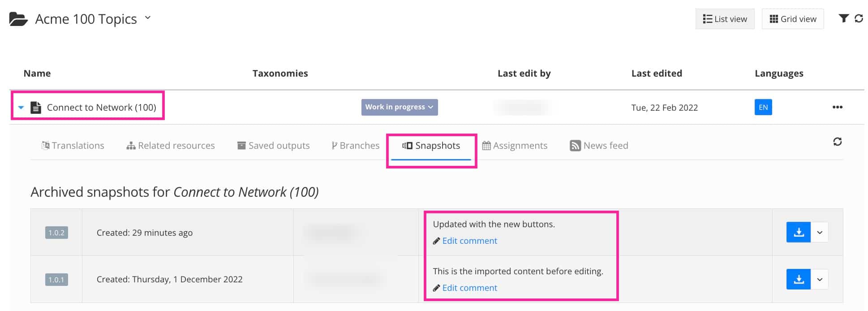The height and width of the screenshot is (311, 868).
Task: Click the pencil icon beside snapshot 1.0.2 comment
Action: coord(436,241)
